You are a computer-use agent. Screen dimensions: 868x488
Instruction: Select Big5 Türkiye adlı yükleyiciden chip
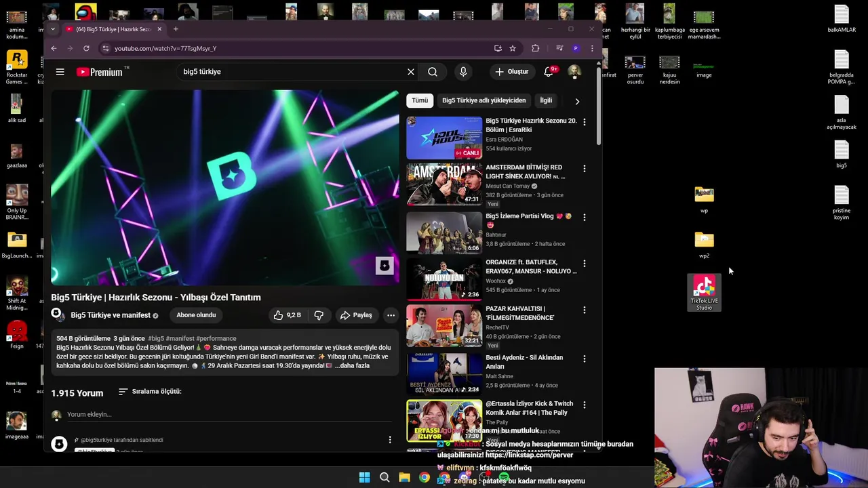484,100
